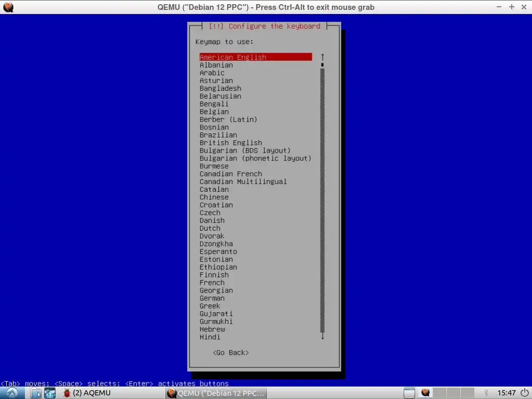Image resolution: width=532 pixels, height=399 pixels.
Task: Pick French keymap
Action: pos(212,283)
